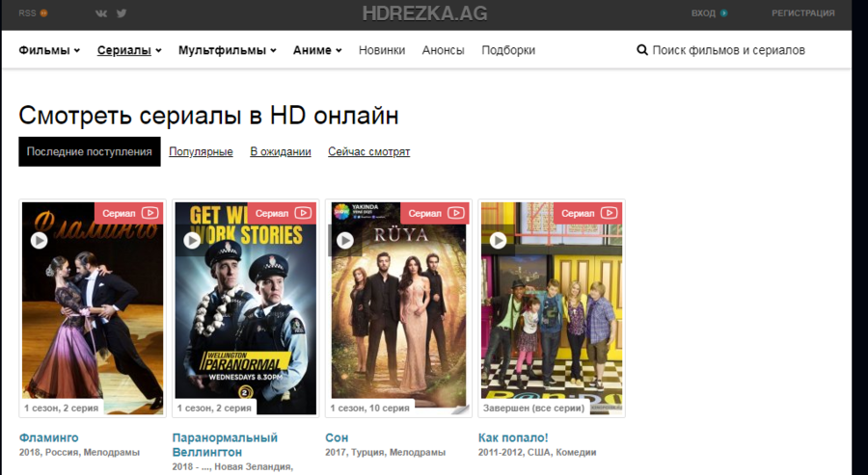Open the Новинки menu item
The image size is (868, 475).
(x=382, y=50)
